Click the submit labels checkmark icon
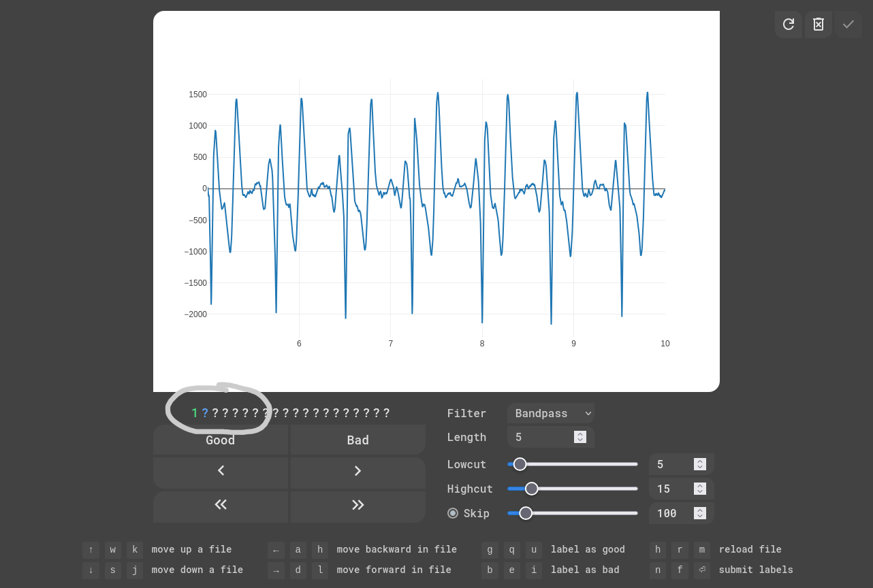Image resolution: width=873 pixels, height=588 pixels. point(848,24)
